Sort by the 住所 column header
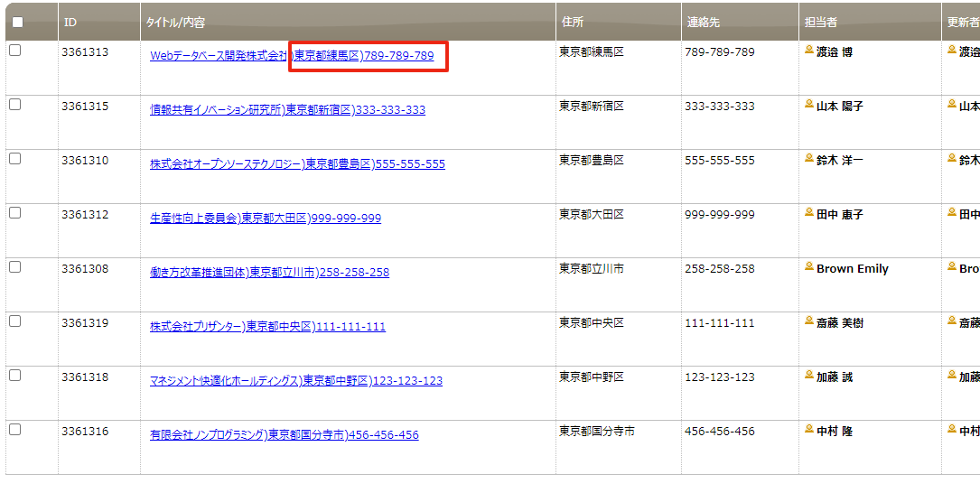This screenshot has height=493, width=980. (x=619, y=22)
